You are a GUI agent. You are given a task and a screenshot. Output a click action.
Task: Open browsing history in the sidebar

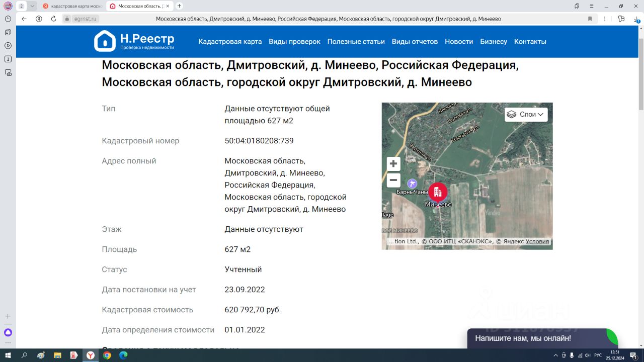pos(8,19)
